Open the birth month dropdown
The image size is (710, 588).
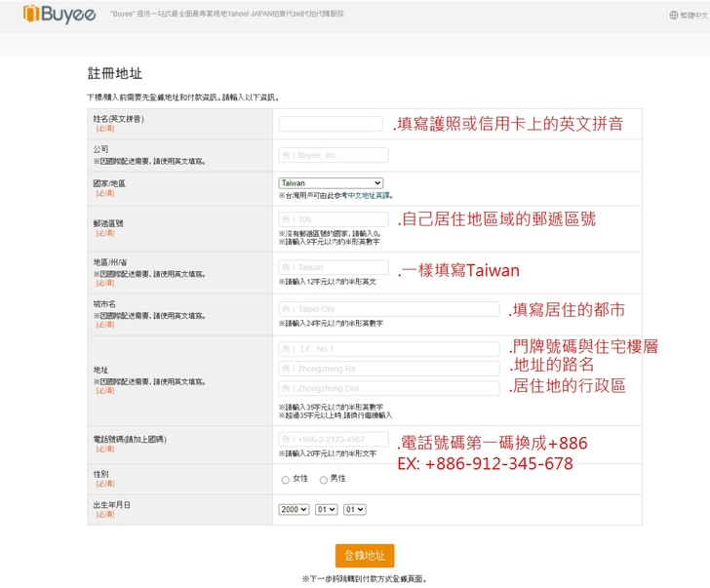(x=325, y=509)
